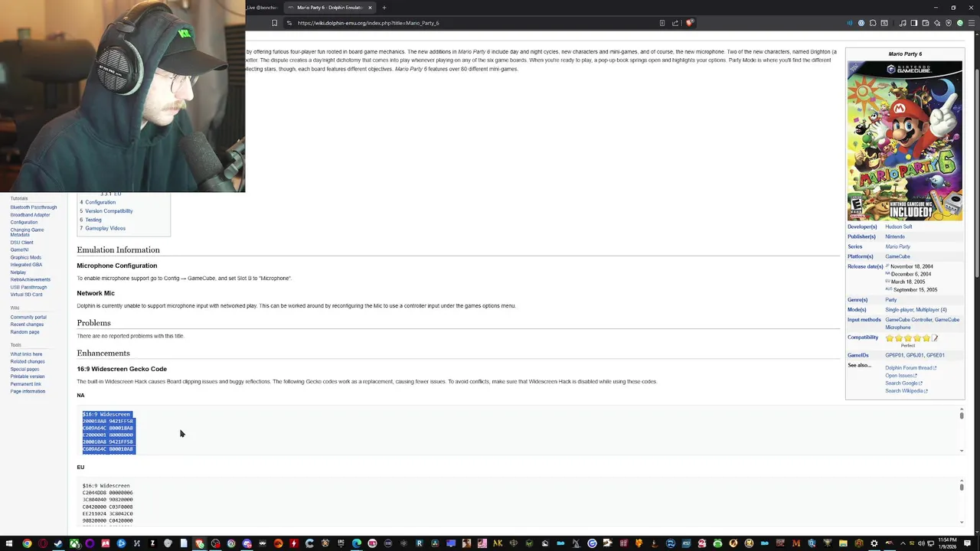Click the compatibility star rating edit icon
This screenshot has height=551, width=980.
pyautogui.click(x=935, y=338)
